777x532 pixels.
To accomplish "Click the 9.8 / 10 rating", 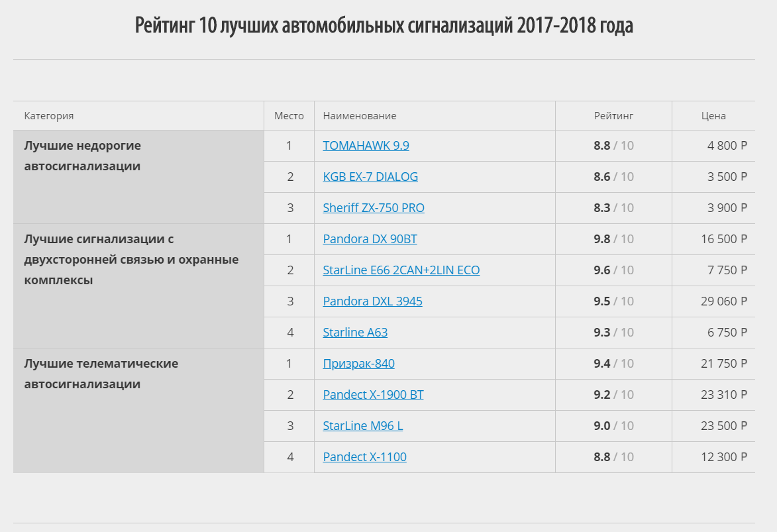I will [613, 239].
